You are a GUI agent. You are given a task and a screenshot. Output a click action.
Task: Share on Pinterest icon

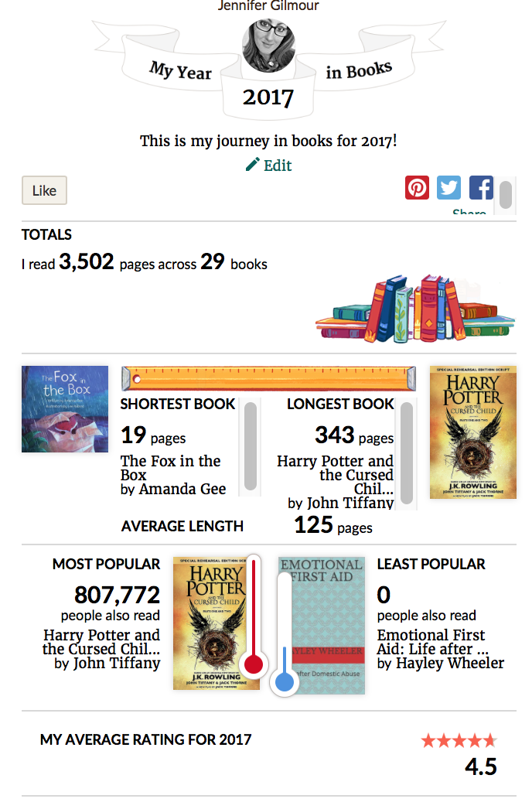(x=417, y=187)
